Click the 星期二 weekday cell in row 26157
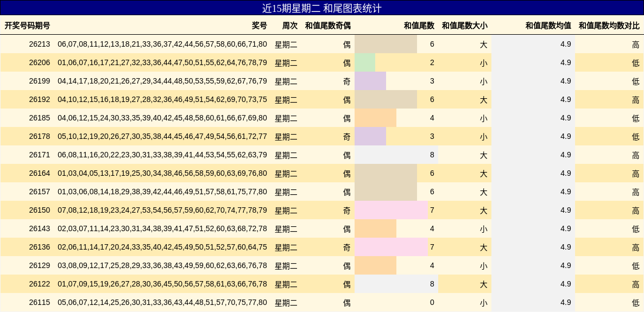644x312 pixels. pyautogui.click(x=286, y=192)
